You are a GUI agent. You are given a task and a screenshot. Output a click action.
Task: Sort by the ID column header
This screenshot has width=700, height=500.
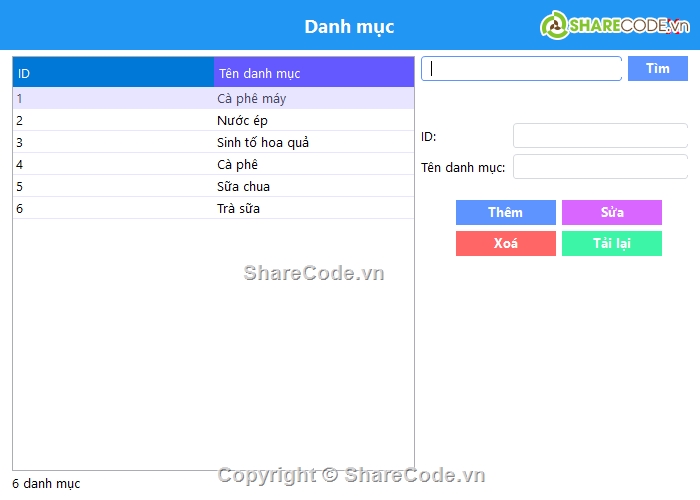[x=112, y=73]
